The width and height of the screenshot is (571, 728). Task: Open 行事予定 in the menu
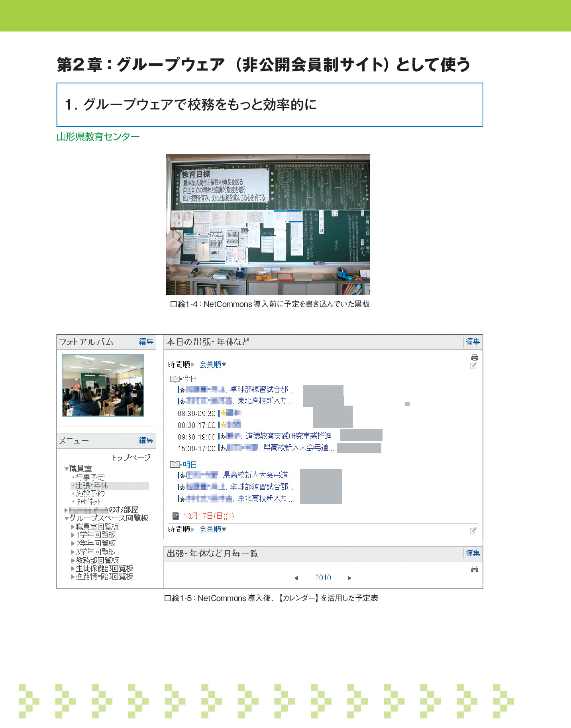(90, 477)
